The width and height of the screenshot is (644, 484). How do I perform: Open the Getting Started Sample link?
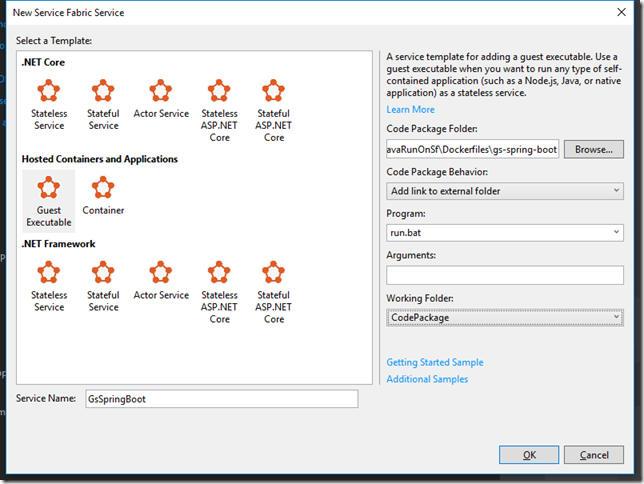pyautogui.click(x=435, y=362)
